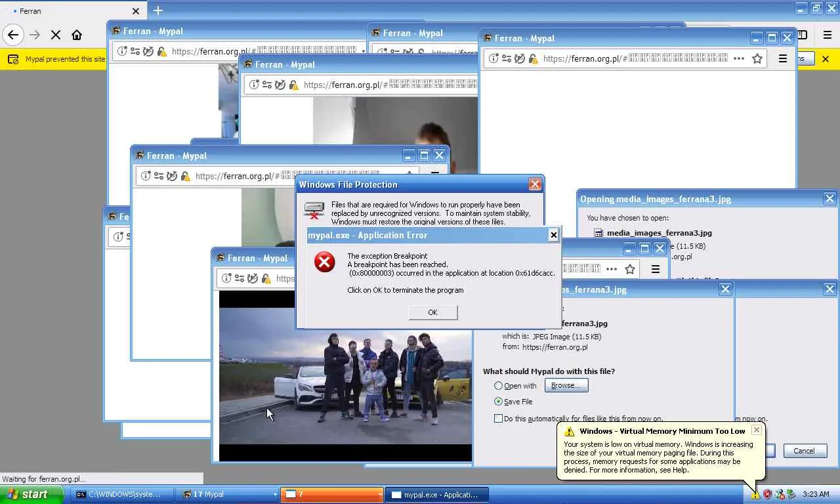Click the popup-blocked icon on the yellow bar
The image size is (840, 504).
click(13, 59)
